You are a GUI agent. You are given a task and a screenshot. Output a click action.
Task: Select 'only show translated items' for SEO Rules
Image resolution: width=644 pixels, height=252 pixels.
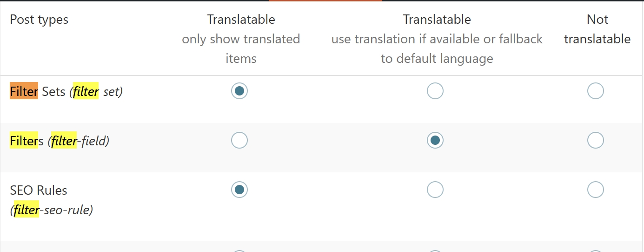(x=239, y=190)
